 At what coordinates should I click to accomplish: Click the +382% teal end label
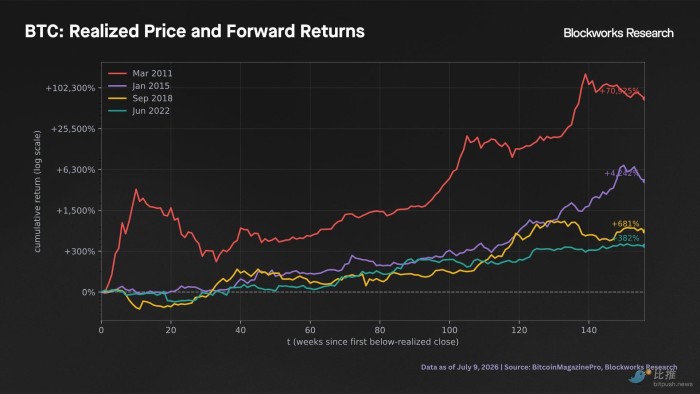coord(626,238)
